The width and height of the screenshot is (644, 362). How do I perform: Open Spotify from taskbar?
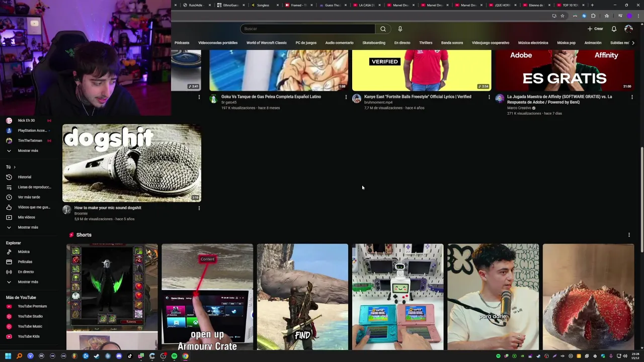174,356
